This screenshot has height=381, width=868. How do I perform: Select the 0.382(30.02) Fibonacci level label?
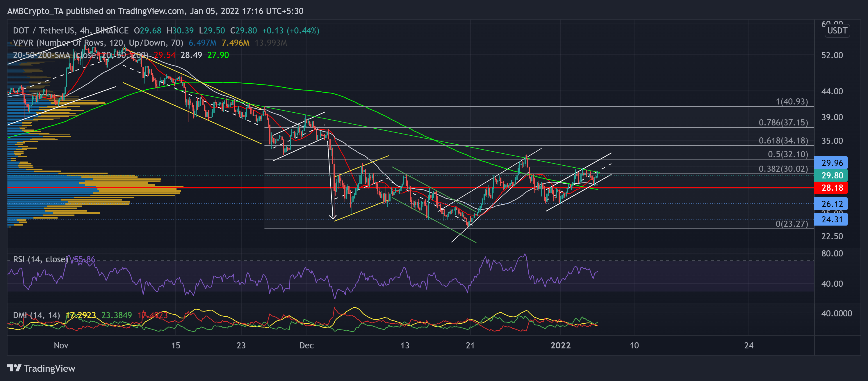[783, 169]
